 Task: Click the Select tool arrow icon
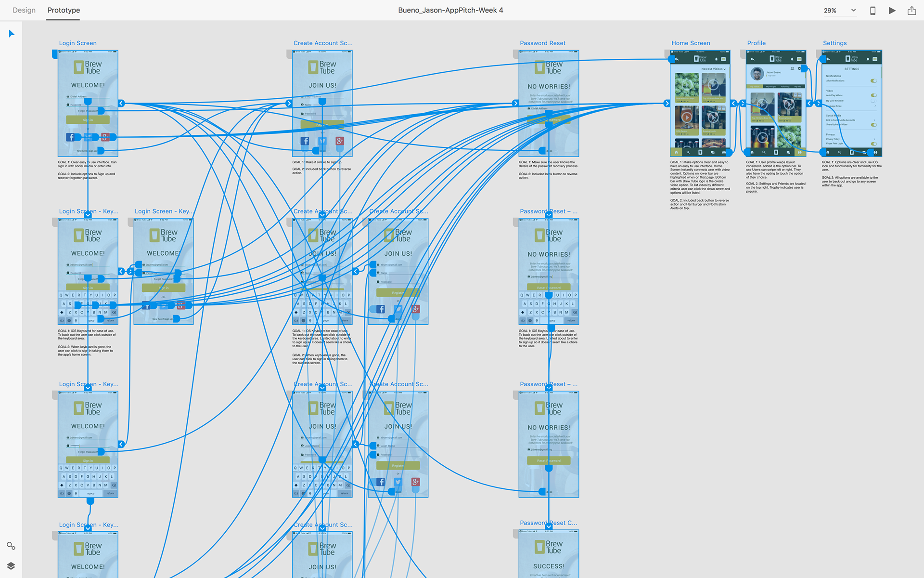coord(12,34)
